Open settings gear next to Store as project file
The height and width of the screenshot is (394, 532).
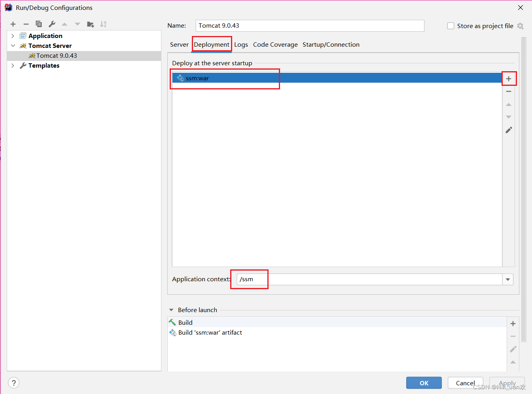521,26
